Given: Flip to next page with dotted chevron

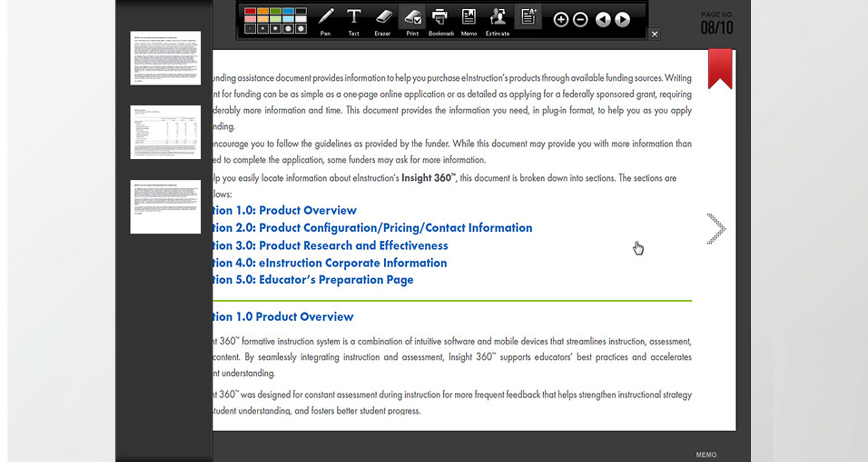Looking at the screenshot, I should pos(716,229).
